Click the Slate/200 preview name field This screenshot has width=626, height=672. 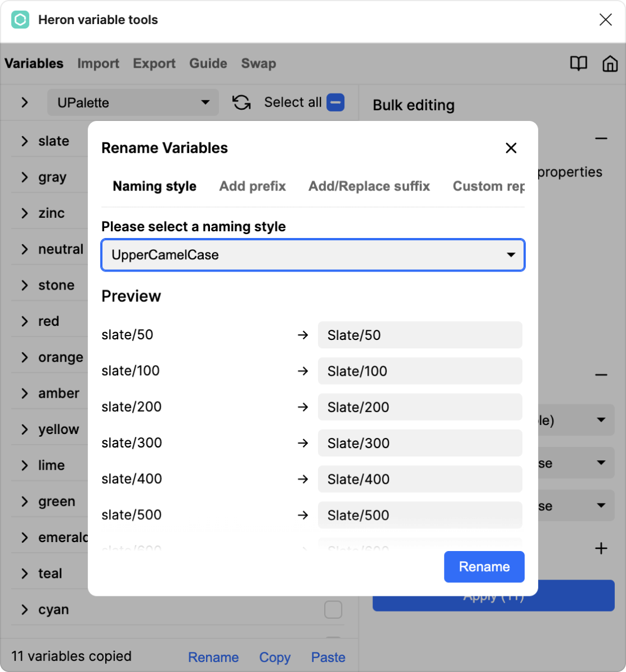click(420, 407)
